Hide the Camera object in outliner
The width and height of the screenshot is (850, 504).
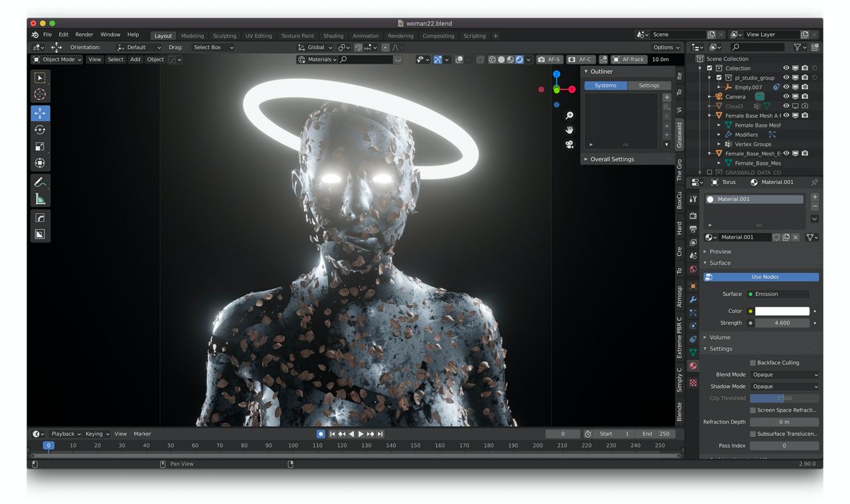(x=786, y=96)
